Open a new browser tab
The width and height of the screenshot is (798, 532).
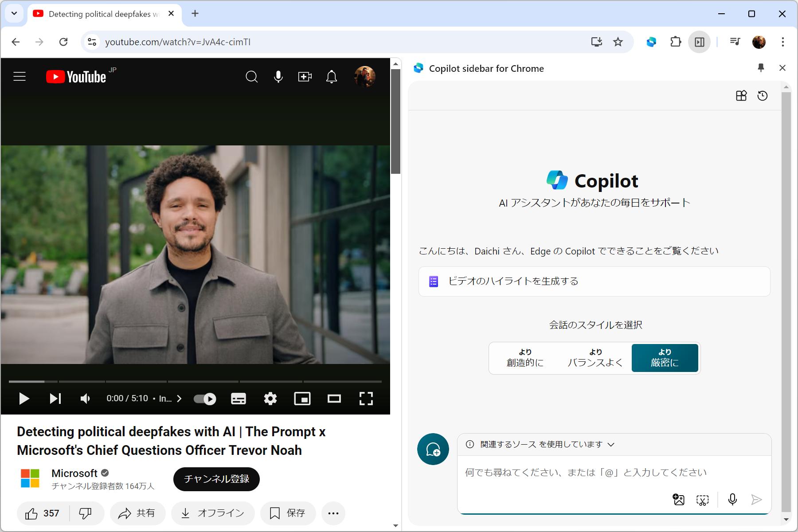pyautogui.click(x=195, y=14)
